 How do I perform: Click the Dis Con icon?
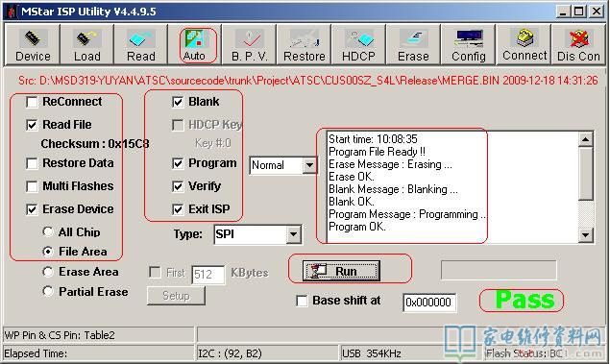(578, 44)
